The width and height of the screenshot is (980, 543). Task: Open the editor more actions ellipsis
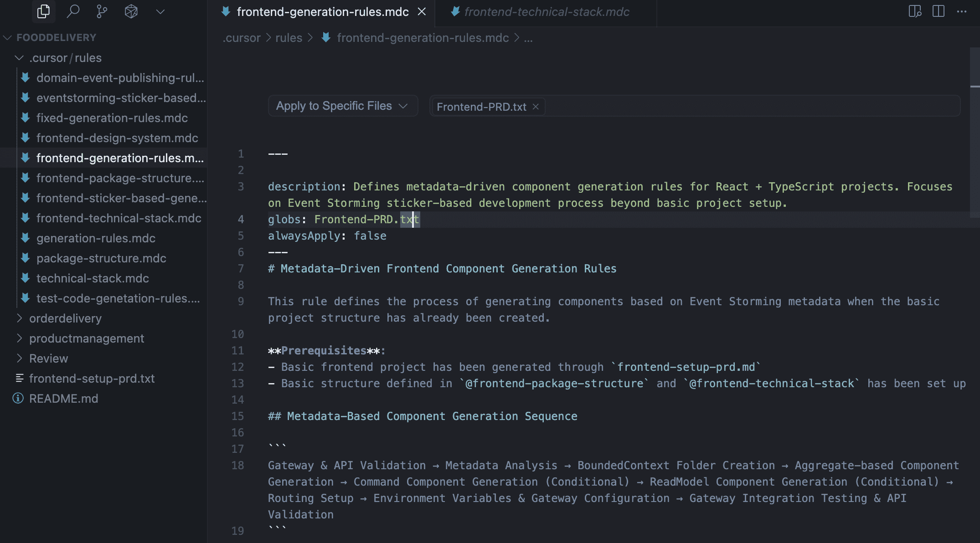click(x=962, y=11)
